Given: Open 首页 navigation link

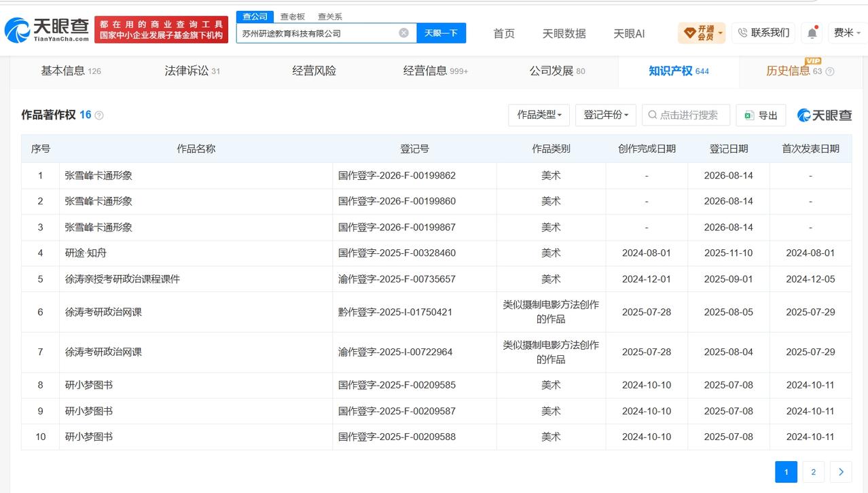Looking at the screenshot, I should click(x=504, y=33).
